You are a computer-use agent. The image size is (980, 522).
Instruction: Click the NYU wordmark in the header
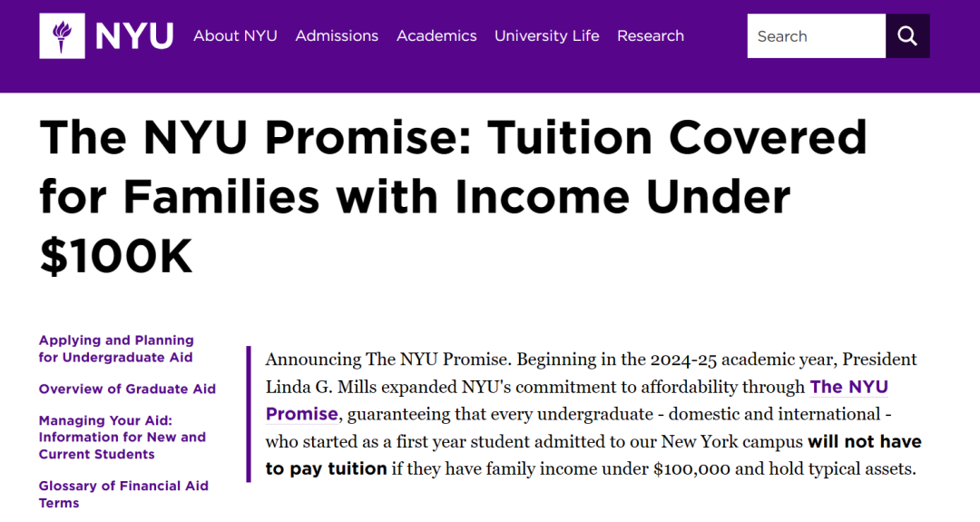[134, 36]
